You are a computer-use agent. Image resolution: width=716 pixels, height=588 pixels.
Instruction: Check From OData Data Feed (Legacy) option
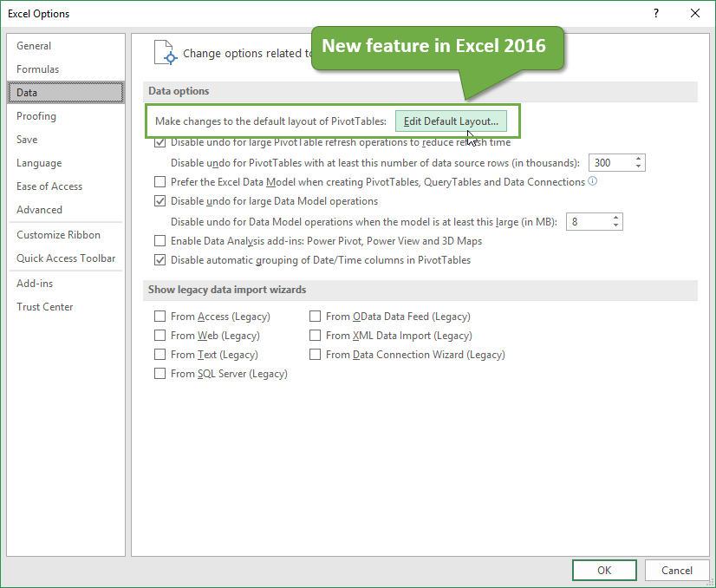(316, 317)
